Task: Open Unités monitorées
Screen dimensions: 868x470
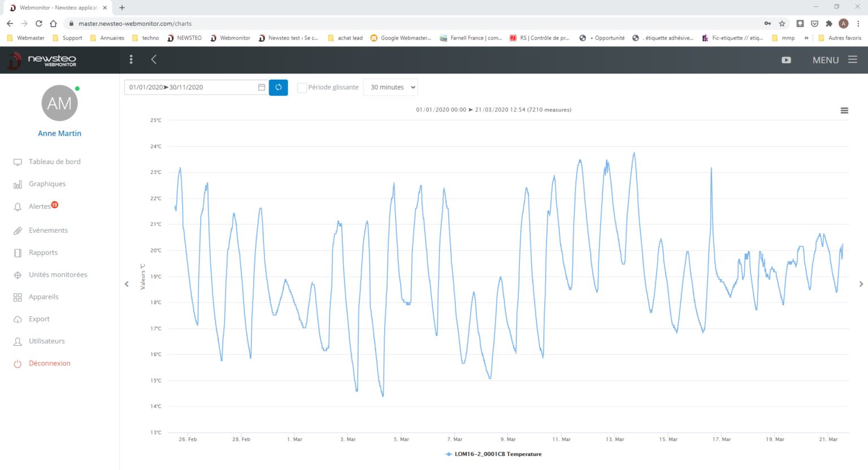Action: point(58,275)
